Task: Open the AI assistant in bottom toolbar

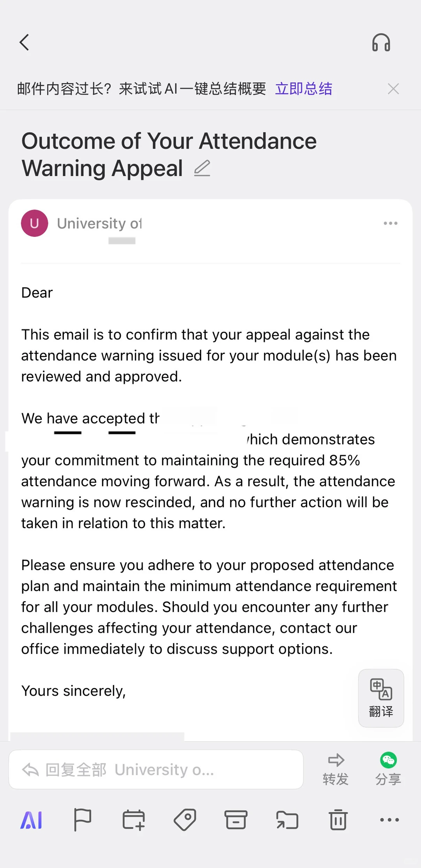Action: pyautogui.click(x=31, y=820)
